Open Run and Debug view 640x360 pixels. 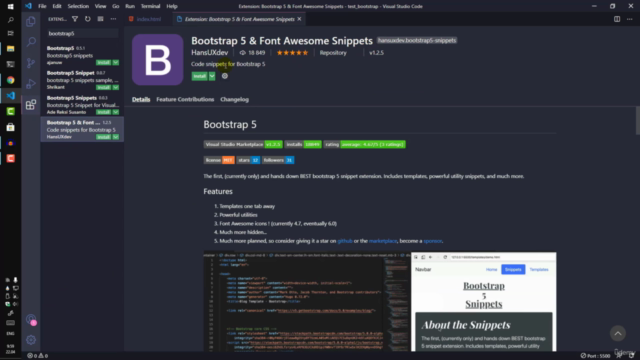31,84
